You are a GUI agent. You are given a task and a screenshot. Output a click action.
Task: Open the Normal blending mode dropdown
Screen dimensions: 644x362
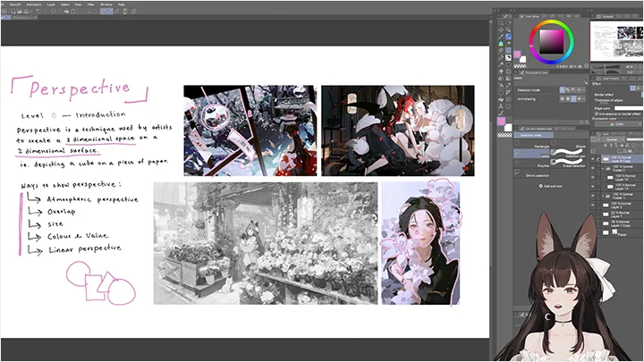[614, 139]
